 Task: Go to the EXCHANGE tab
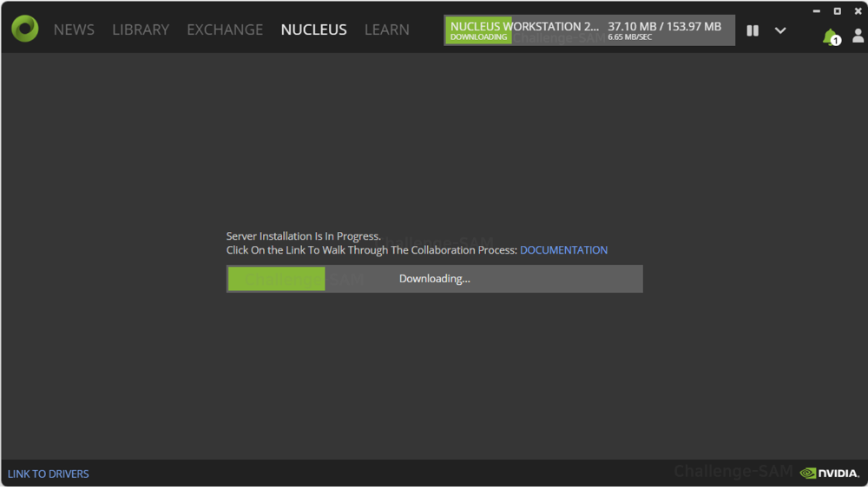(x=225, y=30)
